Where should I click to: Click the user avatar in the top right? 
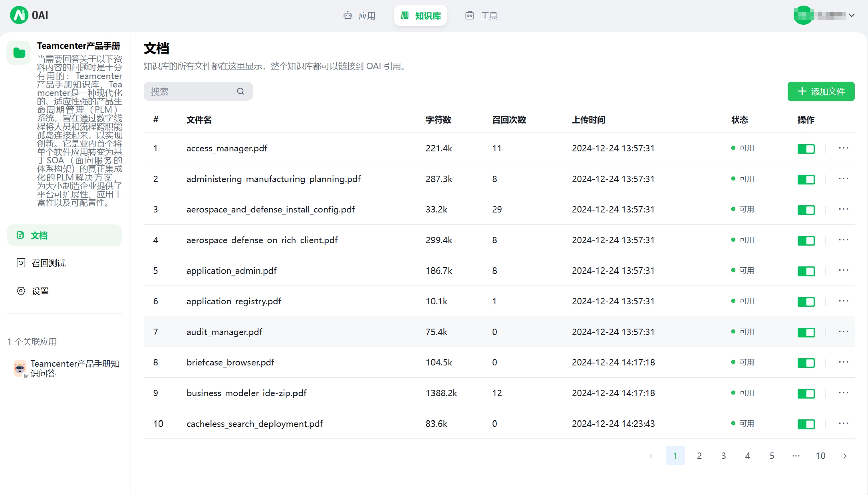coord(804,15)
